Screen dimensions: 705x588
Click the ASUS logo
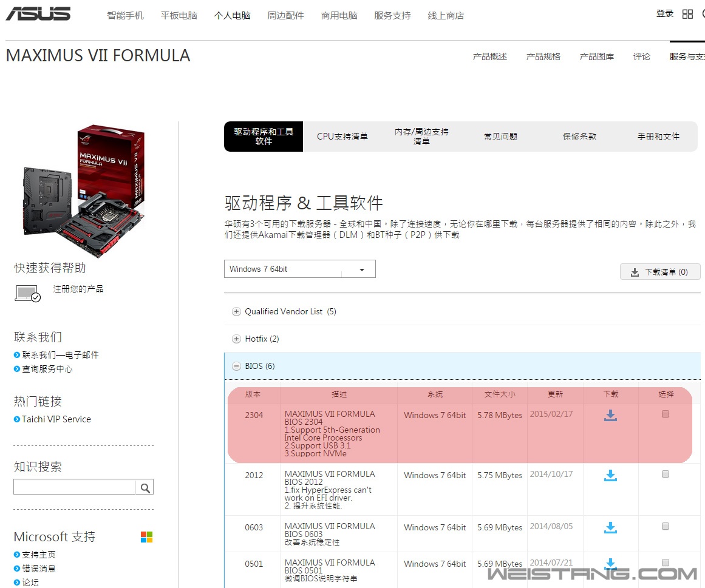[38, 14]
